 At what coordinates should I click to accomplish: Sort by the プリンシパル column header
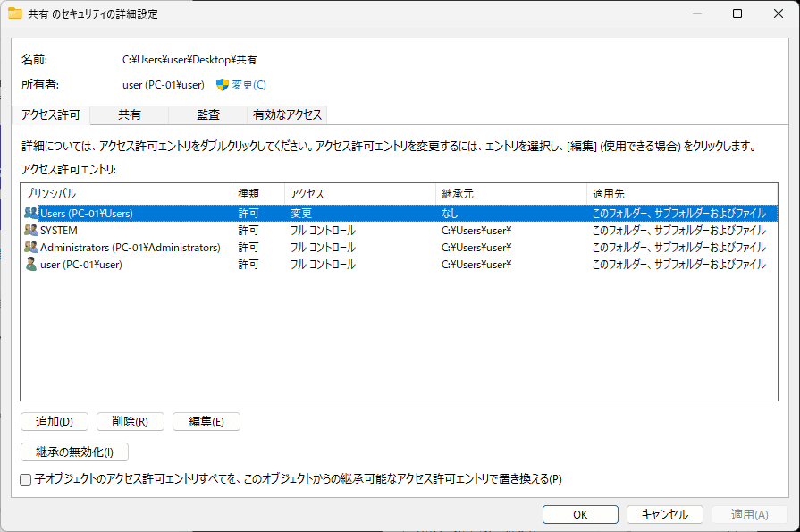tap(125, 193)
